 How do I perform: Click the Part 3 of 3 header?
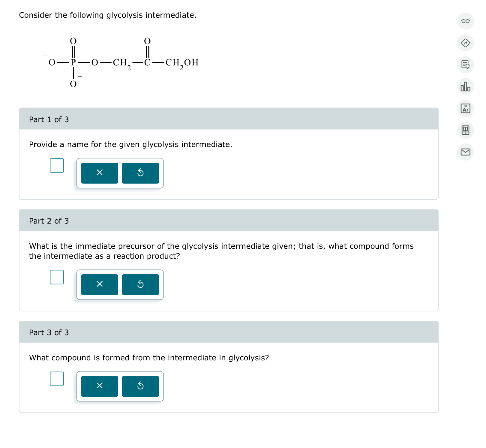[49, 332]
